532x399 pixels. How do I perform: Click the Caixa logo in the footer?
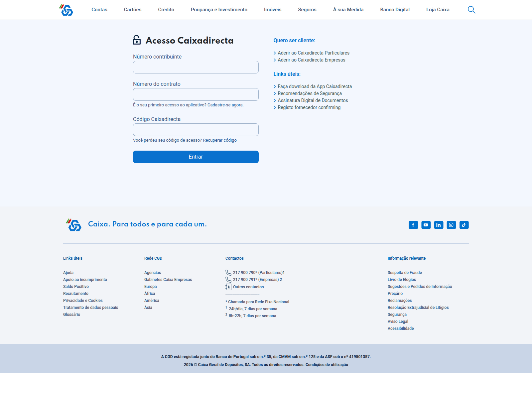tap(73, 225)
